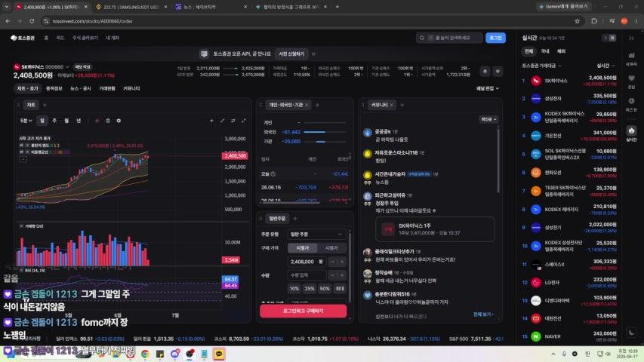The width and height of the screenshot is (644, 362).
Task: Bookmark page with browser star icon
Action: (577, 21)
